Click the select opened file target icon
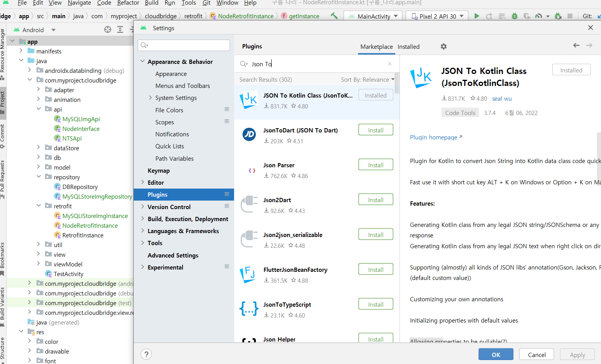 click(x=108, y=30)
